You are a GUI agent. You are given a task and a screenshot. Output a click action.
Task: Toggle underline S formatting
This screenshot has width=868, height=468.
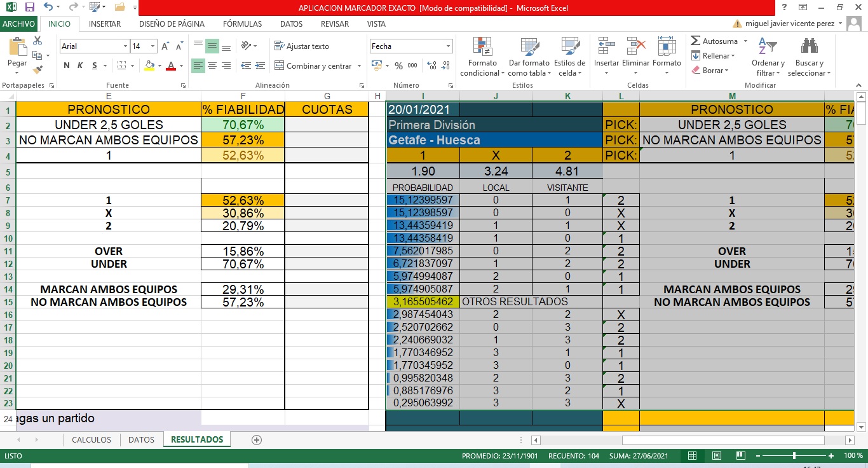(x=95, y=65)
